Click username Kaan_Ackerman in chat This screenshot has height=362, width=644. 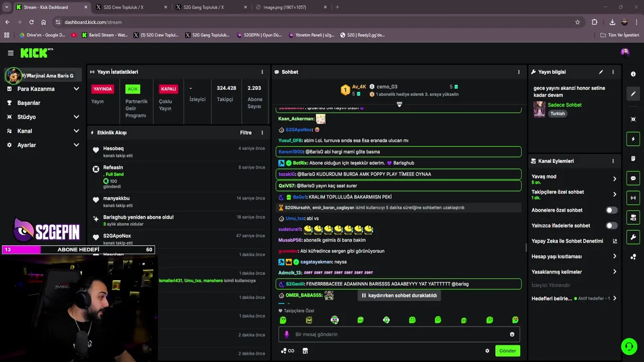point(296,119)
